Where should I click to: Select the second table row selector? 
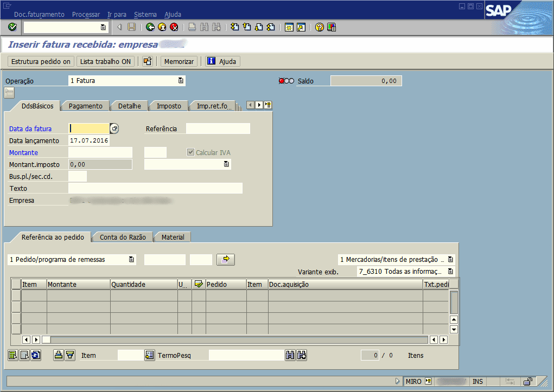[16, 306]
